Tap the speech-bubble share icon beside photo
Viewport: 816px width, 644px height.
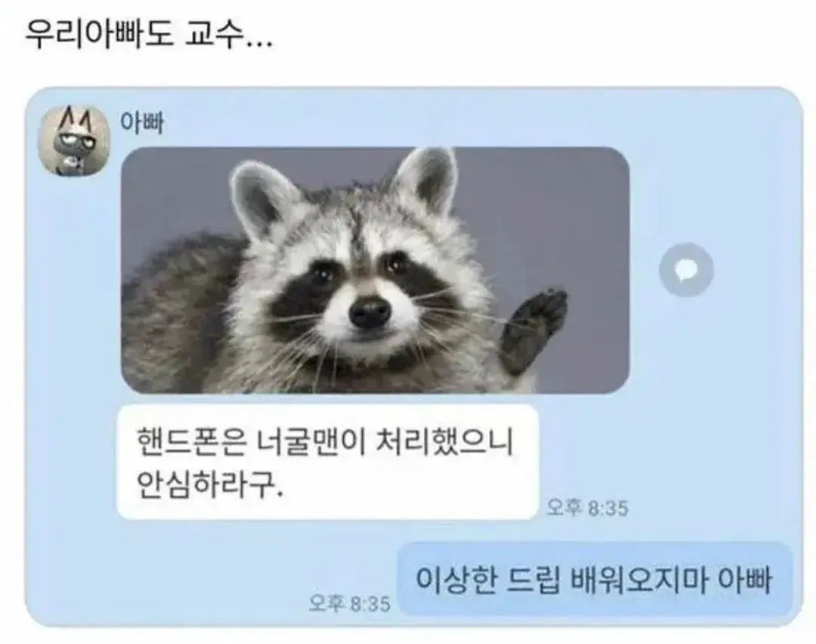tap(686, 270)
